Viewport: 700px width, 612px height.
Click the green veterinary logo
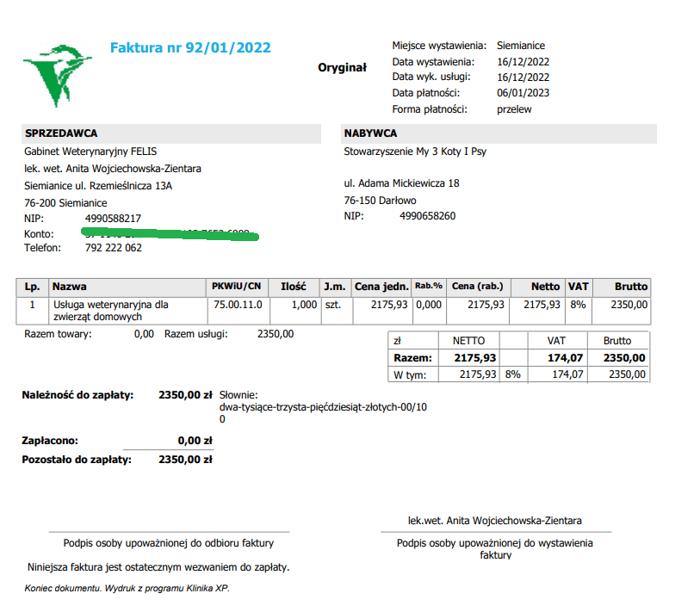click(x=57, y=76)
